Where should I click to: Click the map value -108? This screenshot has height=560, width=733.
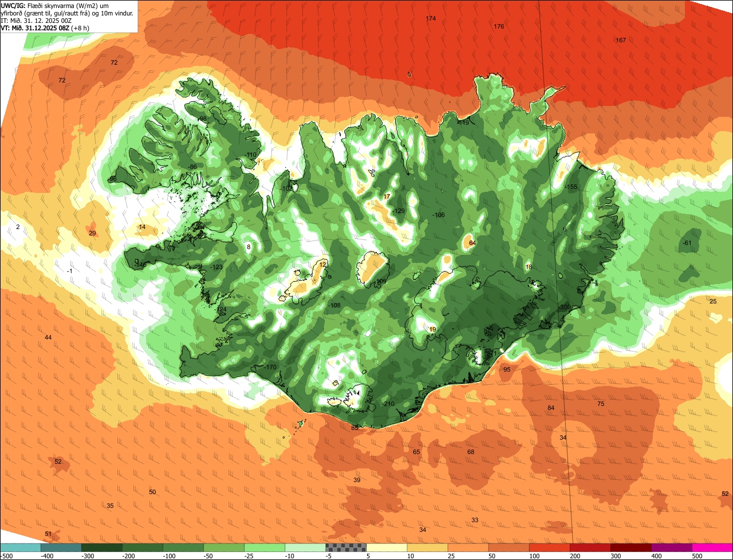(x=334, y=305)
